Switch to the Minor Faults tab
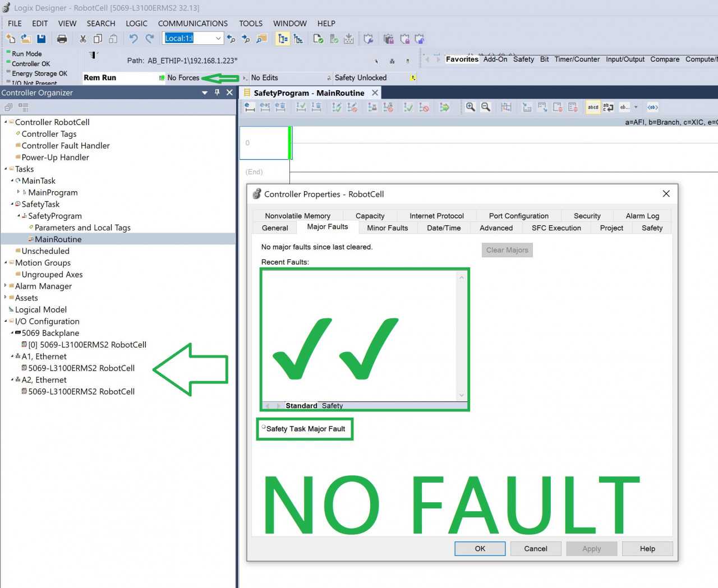This screenshot has width=718, height=588. point(387,228)
